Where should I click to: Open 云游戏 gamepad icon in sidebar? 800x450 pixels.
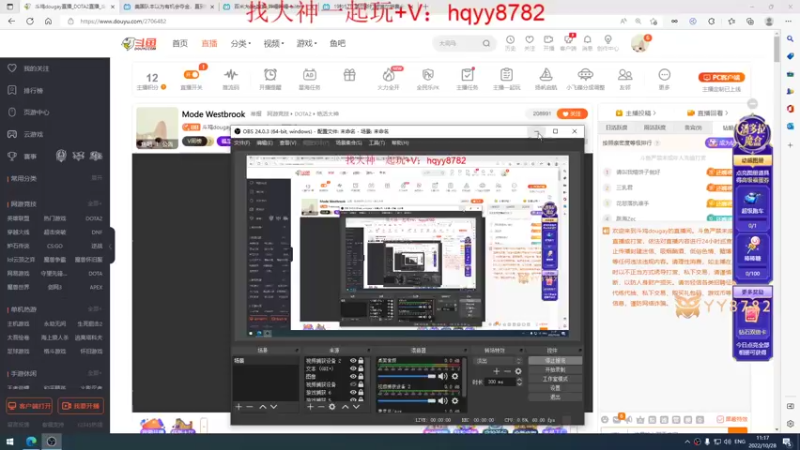point(12,134)
